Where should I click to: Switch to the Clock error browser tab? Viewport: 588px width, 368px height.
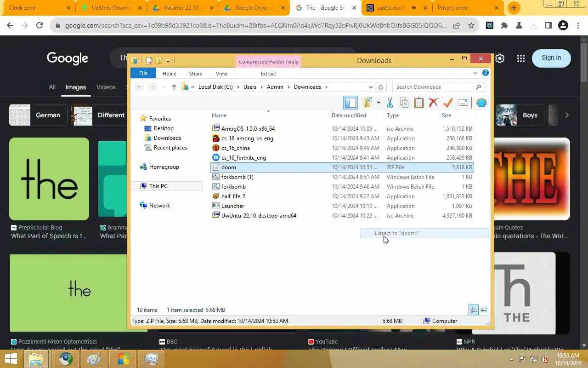point(38,8)
